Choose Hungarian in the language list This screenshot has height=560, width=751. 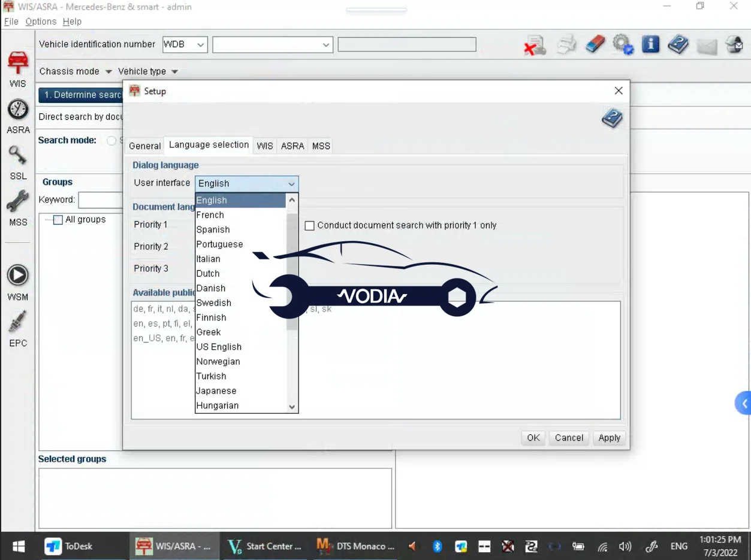pos(241,405)
